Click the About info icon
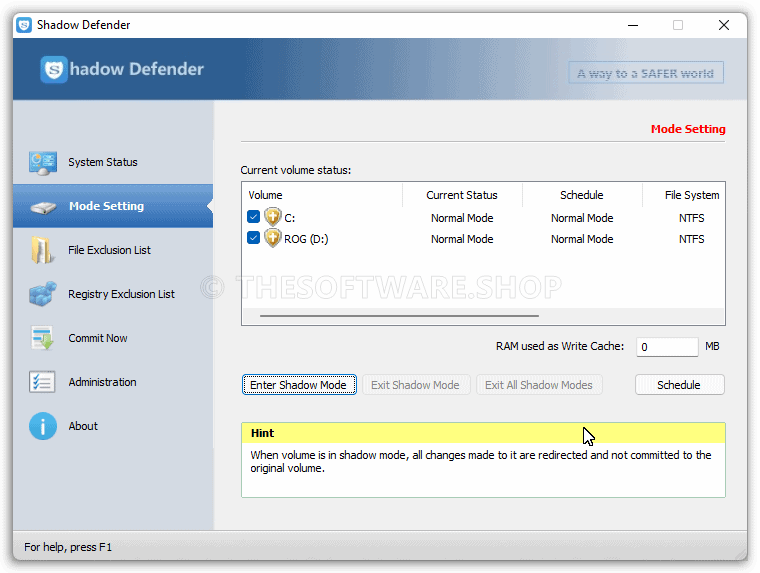 coord(43,426)
